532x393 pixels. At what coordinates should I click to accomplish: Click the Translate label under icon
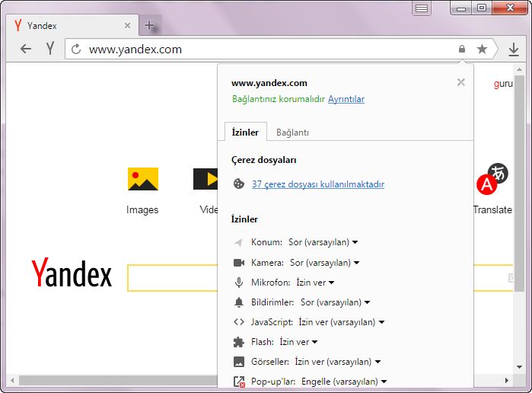coord(492,210)
